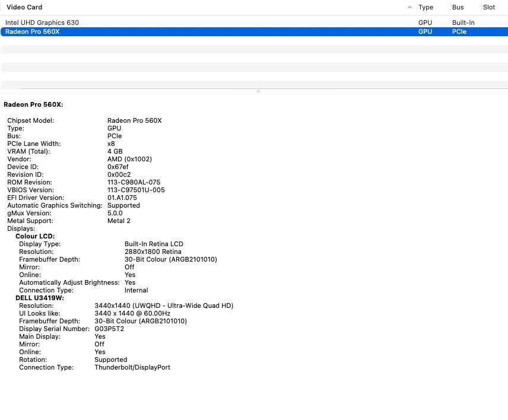Click the bold 'Radeon Pro 560X:' details heading

[x=33, y=104]
